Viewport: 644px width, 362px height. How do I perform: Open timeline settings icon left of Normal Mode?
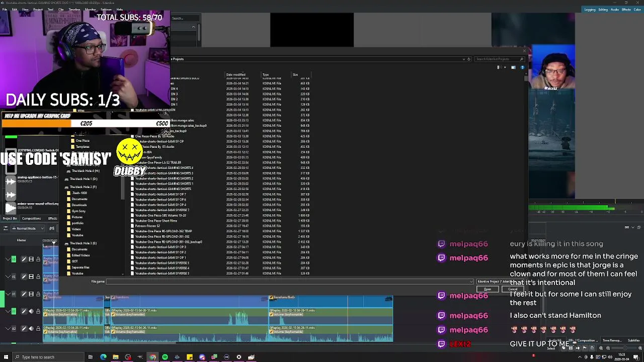[x=6, y=228]
